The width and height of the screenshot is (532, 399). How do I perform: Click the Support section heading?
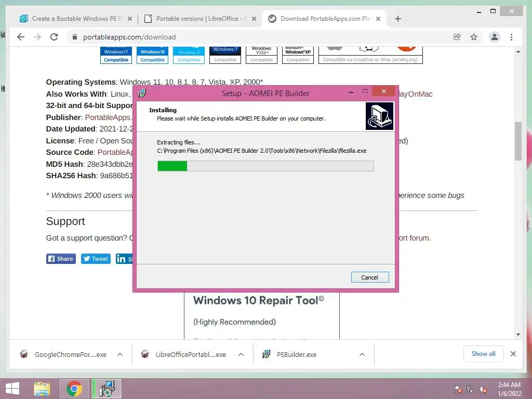coord(65,221)
